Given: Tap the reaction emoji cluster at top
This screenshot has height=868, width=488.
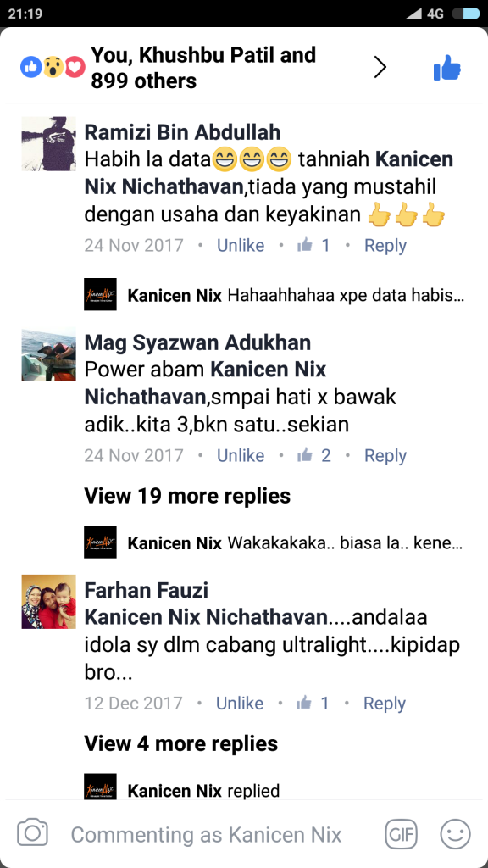Looking at the screenshot, I should point(53,68).
